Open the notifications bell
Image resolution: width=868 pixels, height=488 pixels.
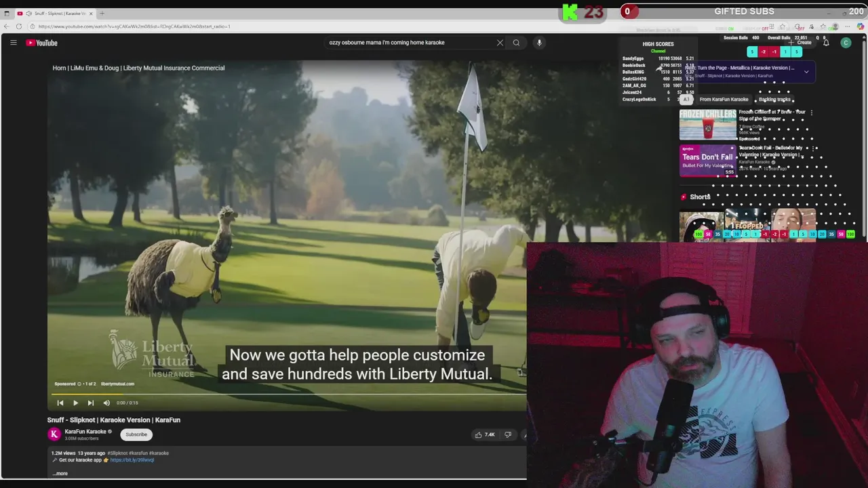826,43
